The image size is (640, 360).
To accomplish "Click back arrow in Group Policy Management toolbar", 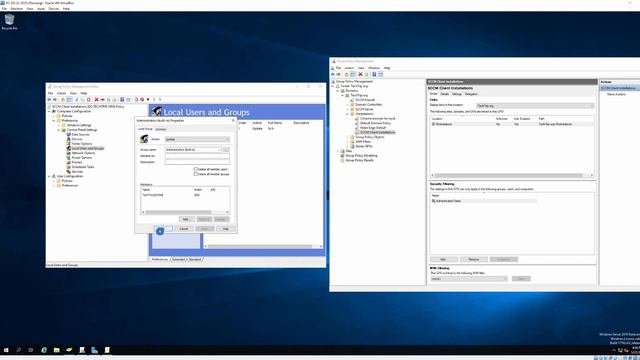I will 333,74.
